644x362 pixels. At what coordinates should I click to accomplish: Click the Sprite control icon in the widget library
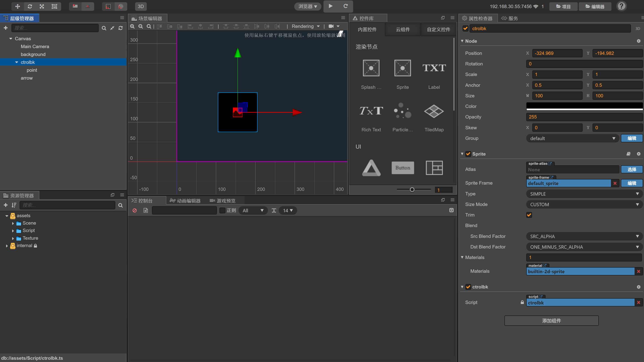pyautogui.click(x=403, y=68)
